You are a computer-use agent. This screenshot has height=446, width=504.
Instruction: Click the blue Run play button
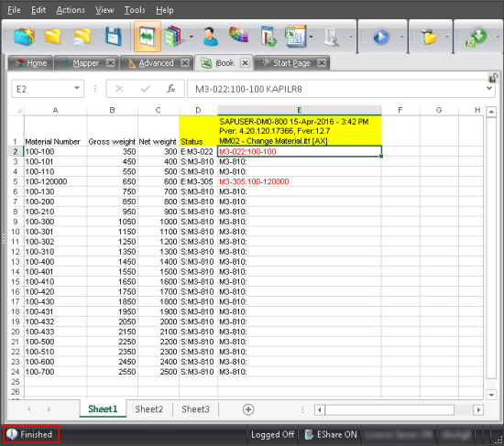(381, 37)
